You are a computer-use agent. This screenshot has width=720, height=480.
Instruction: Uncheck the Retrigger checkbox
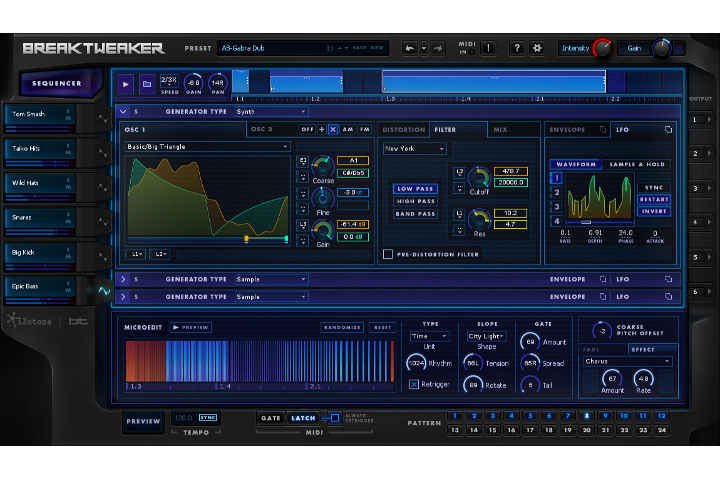pyautogui.click(x=415, y=384)
